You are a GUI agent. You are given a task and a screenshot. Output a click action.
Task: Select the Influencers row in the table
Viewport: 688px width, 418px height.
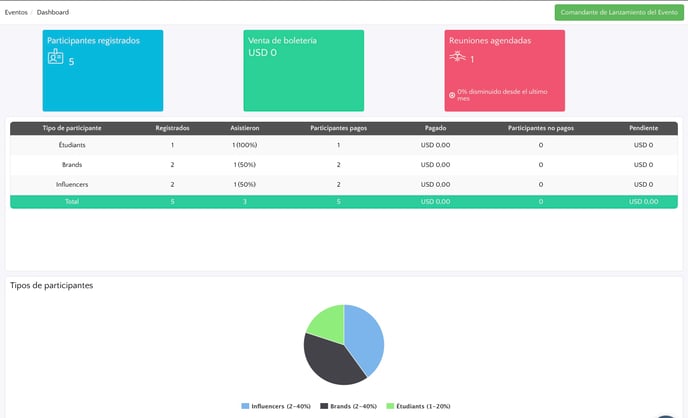(72, 184)
